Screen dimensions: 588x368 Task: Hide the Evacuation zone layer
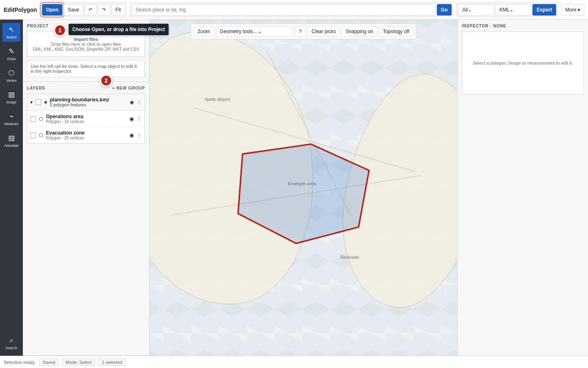(131, 135)
